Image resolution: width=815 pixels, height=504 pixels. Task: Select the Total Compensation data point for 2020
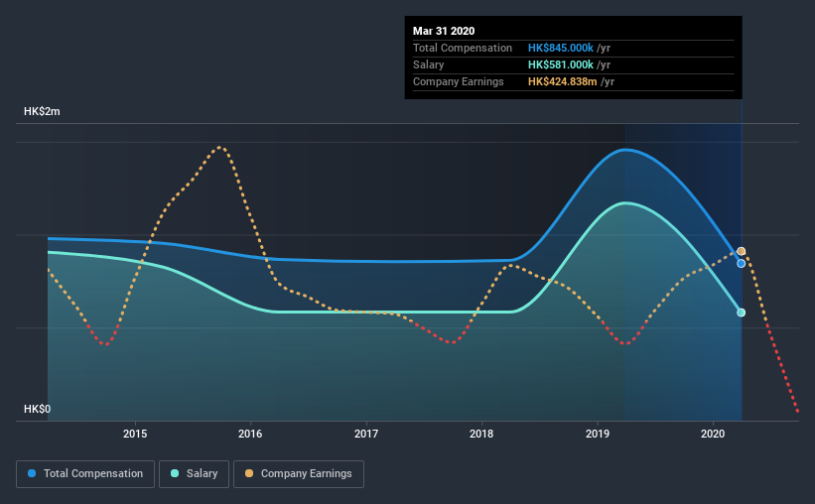(x=742, y=264)
